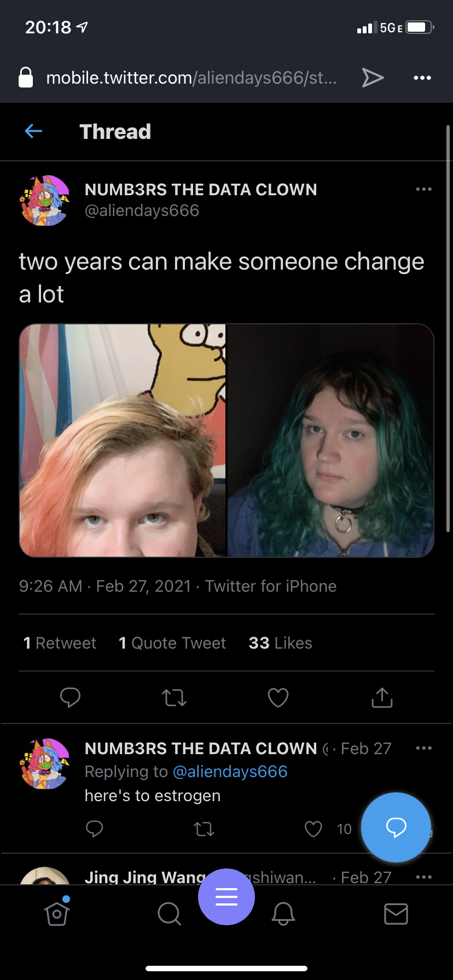The height and width of the screenshot is (980, 453).
Task: View the 33 Likes list
Action: pos(280,643)
